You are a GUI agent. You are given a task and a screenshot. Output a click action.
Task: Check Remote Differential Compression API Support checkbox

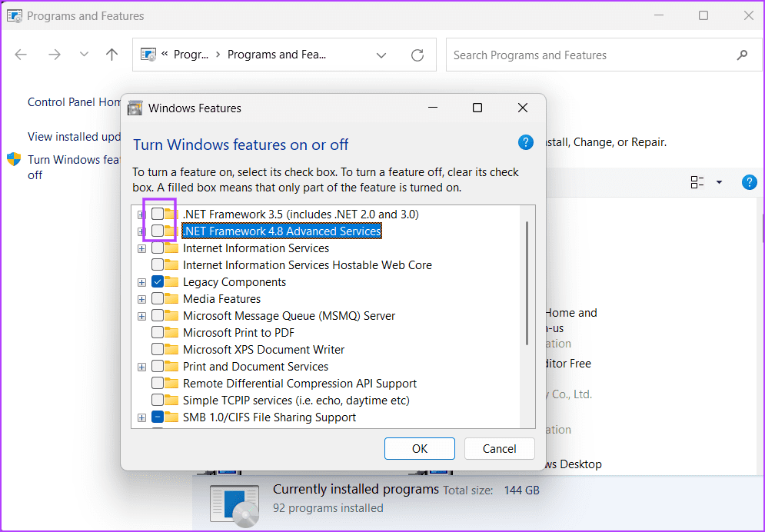click(157, 384)
